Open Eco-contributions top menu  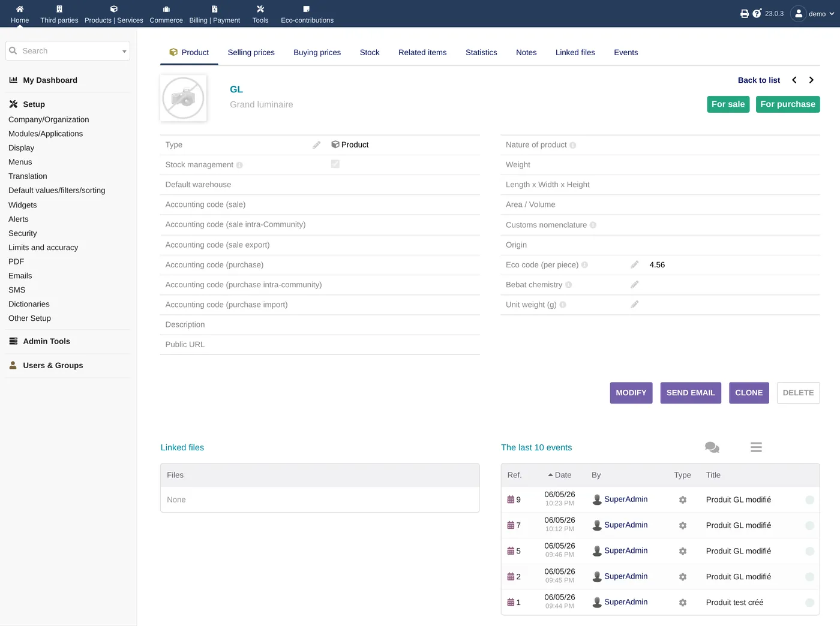[307, 14]
